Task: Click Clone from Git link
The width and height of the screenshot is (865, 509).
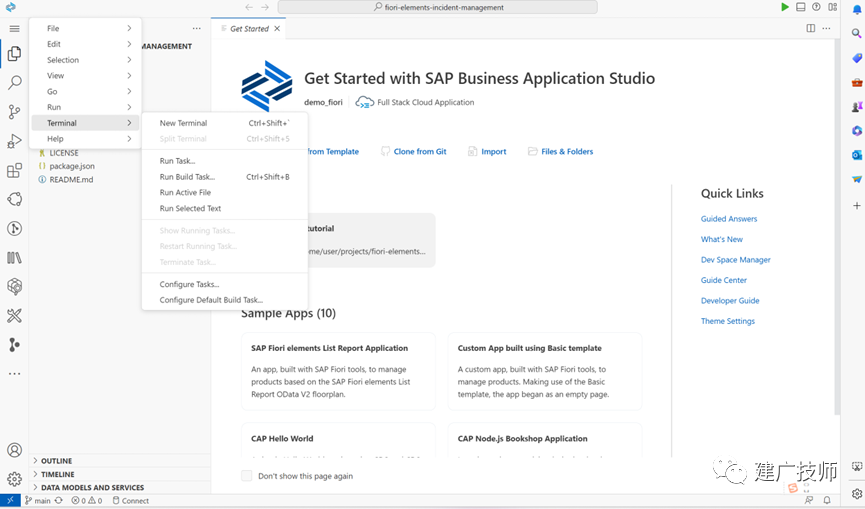Action: point(414,152)
